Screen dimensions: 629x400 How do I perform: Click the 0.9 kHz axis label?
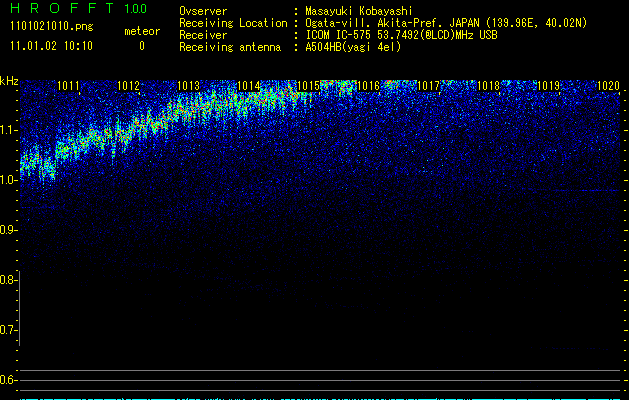[8, 230]
